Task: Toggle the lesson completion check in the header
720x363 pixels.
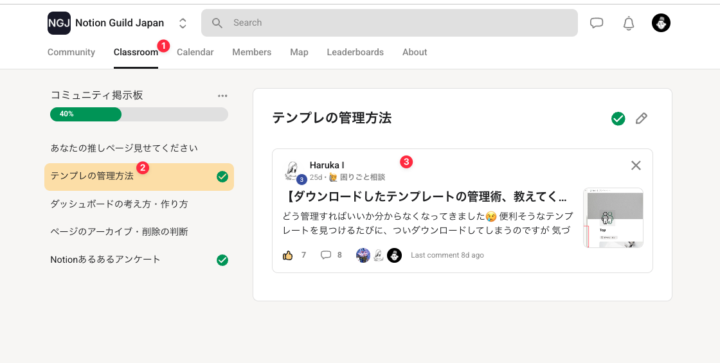Action: pos(618,119)
